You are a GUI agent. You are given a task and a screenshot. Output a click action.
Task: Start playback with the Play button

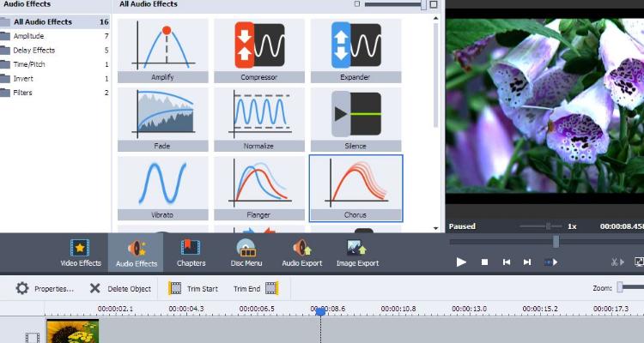[x=461, y=262]
